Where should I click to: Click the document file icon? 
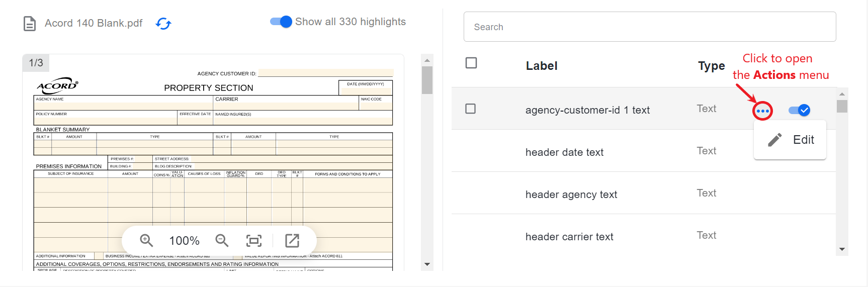coord(30,24)
